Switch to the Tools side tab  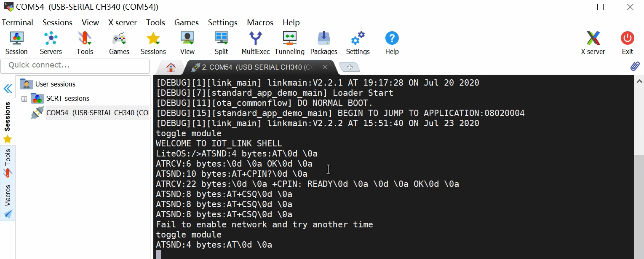[8, 163]
